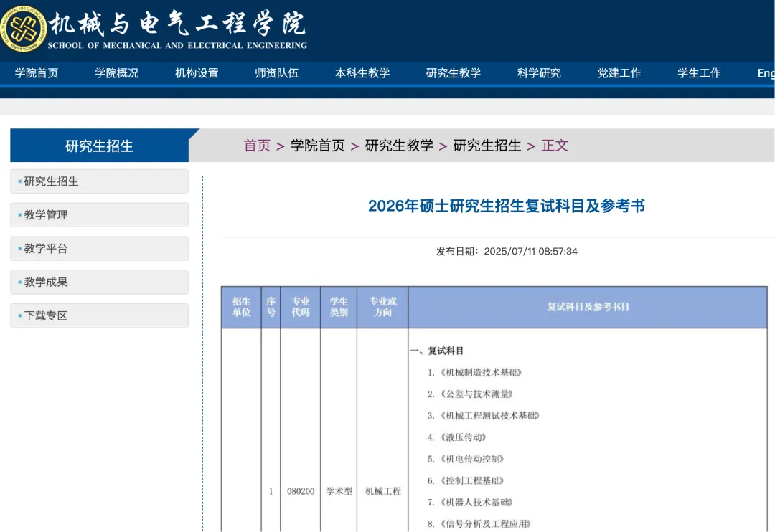Open the 学院概况 nav menu
The width and height of the screenshot is (775, 532).
[x=117, y=73]
